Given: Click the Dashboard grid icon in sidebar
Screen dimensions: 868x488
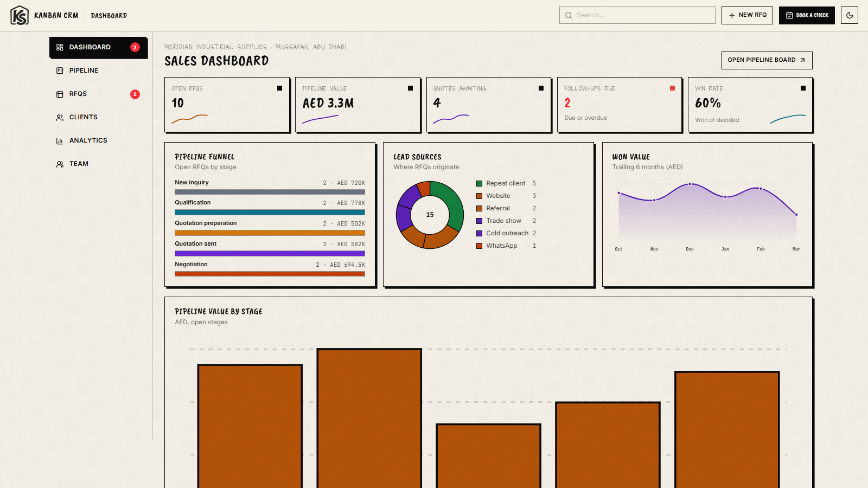Looking at the screenshot, I should click(60, 47).
